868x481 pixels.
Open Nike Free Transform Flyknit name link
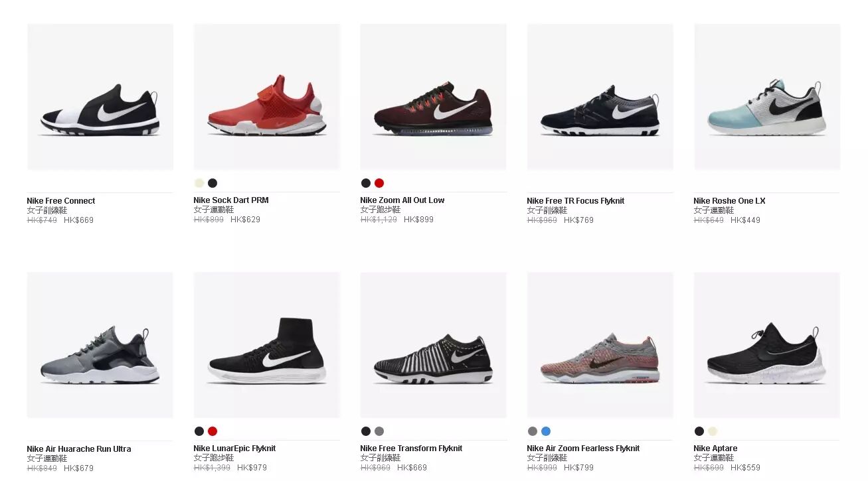tap(411, 448)
